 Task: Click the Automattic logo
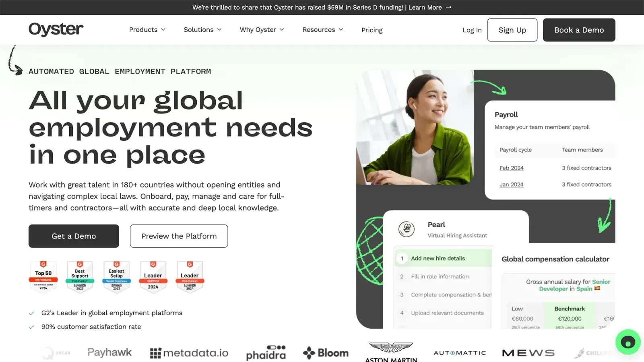460,353
